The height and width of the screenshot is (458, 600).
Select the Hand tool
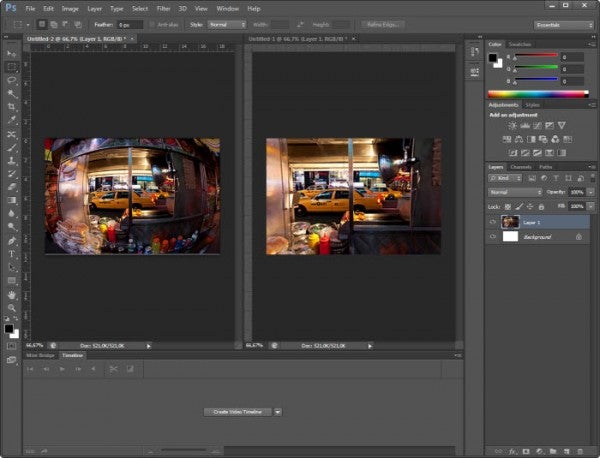tap(11, 295)
